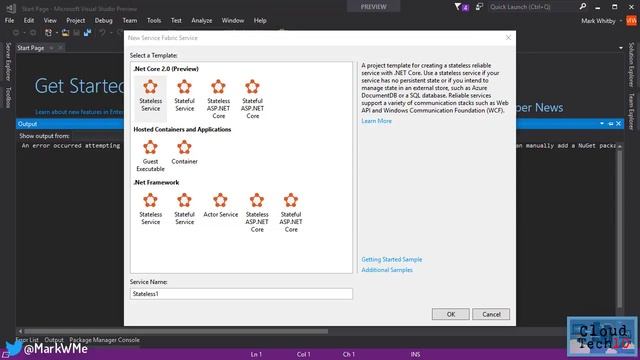Select the .Net Core Stateful Service template

tap(184, 96)
